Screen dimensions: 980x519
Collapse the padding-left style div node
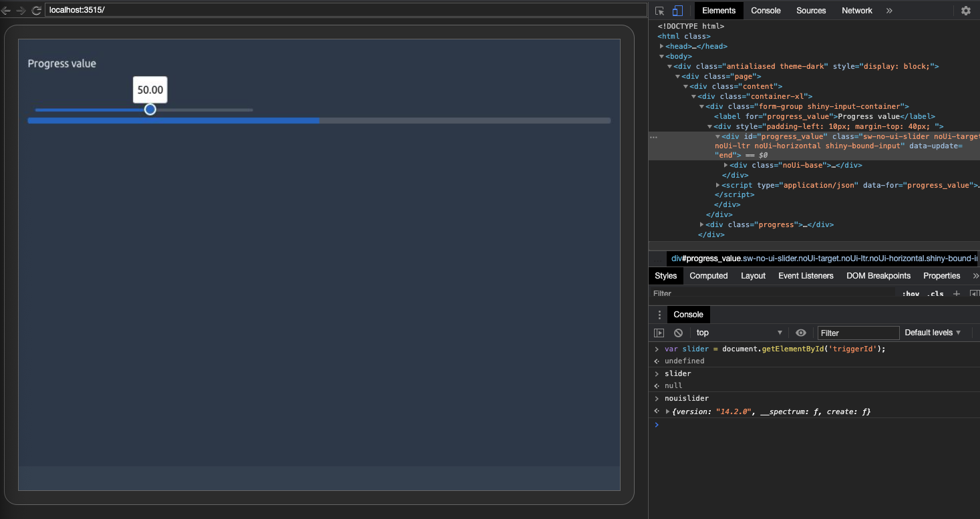click(x=709, y=127)
